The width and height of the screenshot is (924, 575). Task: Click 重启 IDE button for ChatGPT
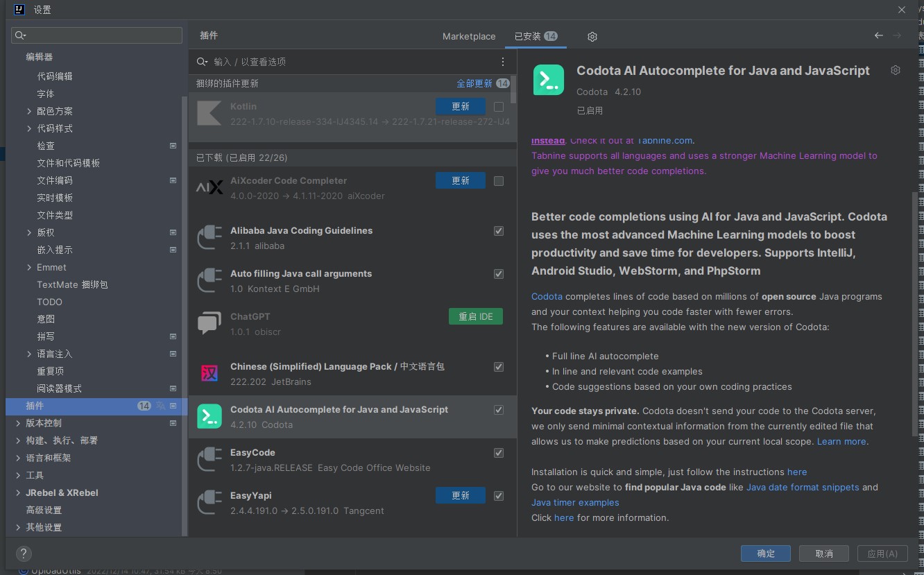[x=476, y=316]
